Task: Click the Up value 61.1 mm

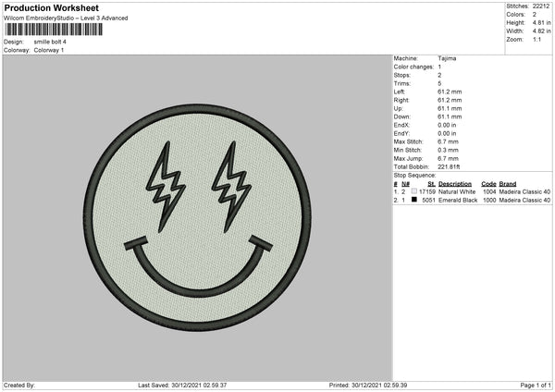Action: (x=450, y=108)
